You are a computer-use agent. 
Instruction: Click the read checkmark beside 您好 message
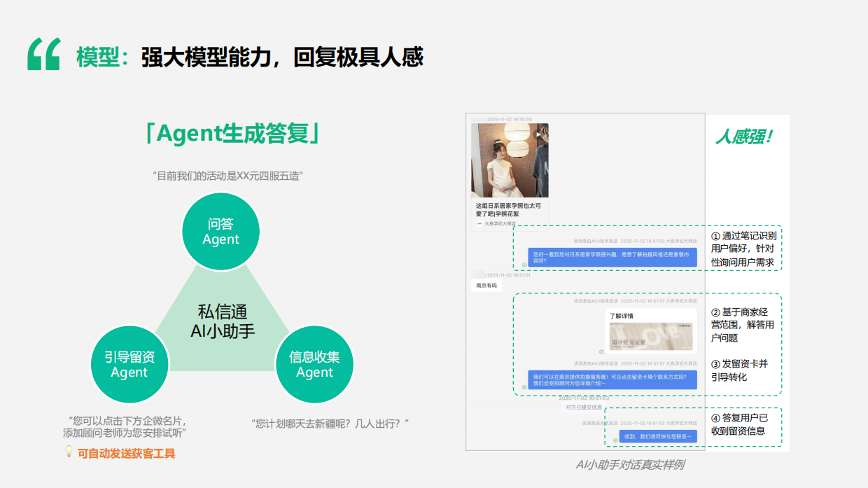(524, 265)
